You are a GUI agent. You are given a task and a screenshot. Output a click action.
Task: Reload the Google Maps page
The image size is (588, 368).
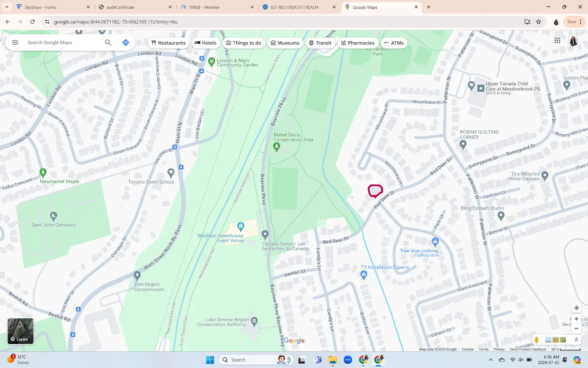click(32, 22)
